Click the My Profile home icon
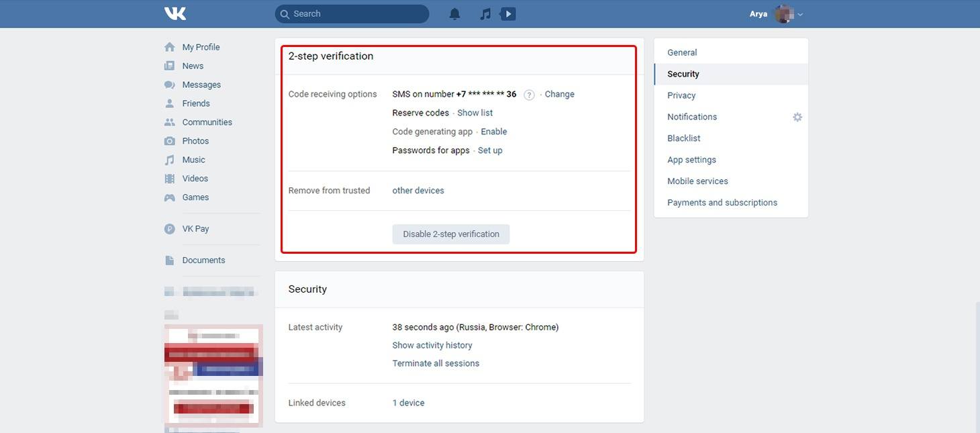 point(170,47)
